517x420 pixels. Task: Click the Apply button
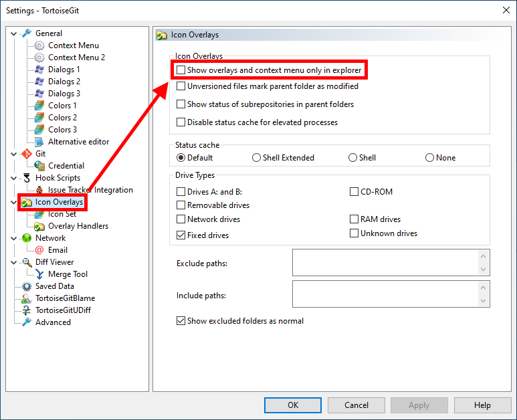coord(419,405)
